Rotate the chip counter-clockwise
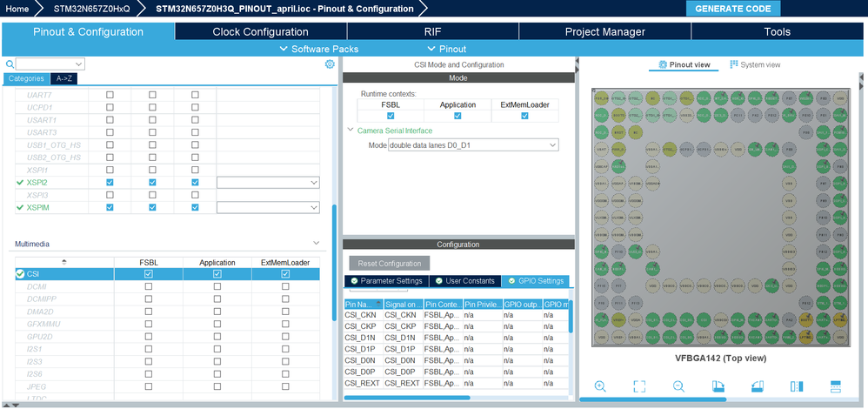Viewport: 868px width, 409px height. click(x=758, y=386)
